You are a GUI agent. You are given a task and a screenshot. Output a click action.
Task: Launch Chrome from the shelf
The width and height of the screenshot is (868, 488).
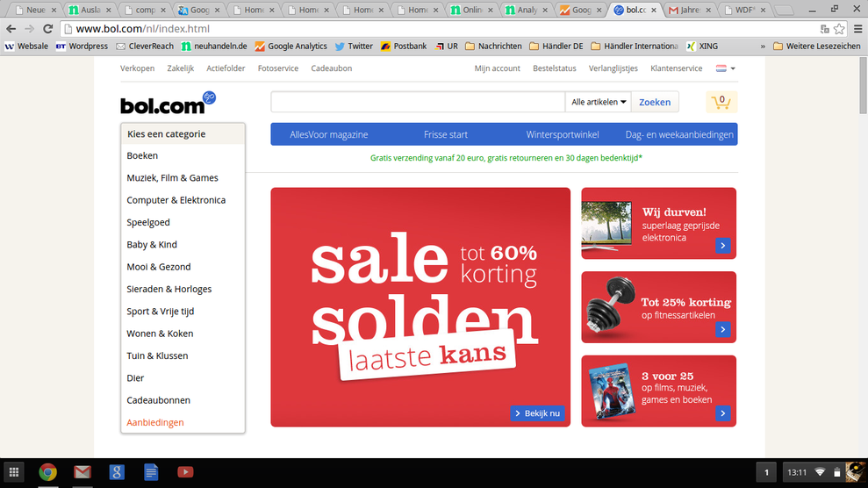48,472
